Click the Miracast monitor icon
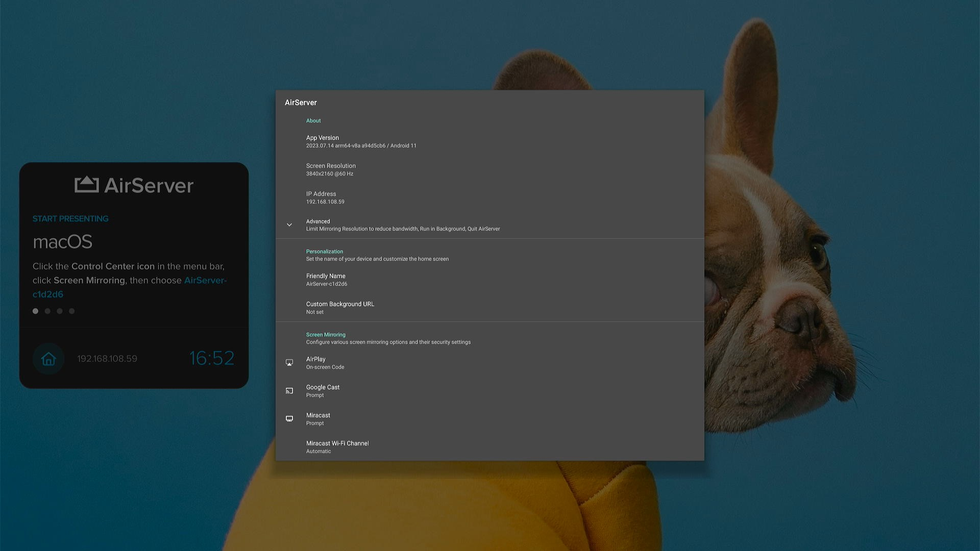 coord(289,419)
